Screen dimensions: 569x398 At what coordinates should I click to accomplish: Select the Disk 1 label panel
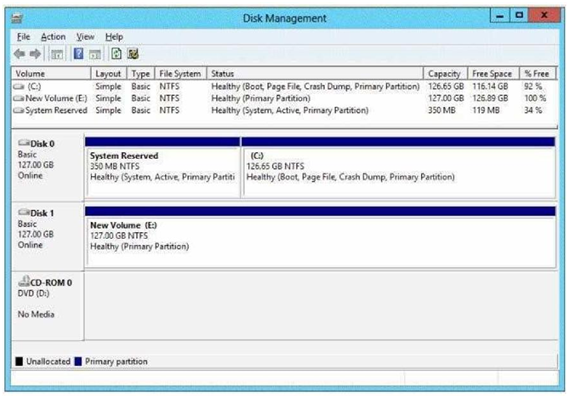[x=48, y=237]
